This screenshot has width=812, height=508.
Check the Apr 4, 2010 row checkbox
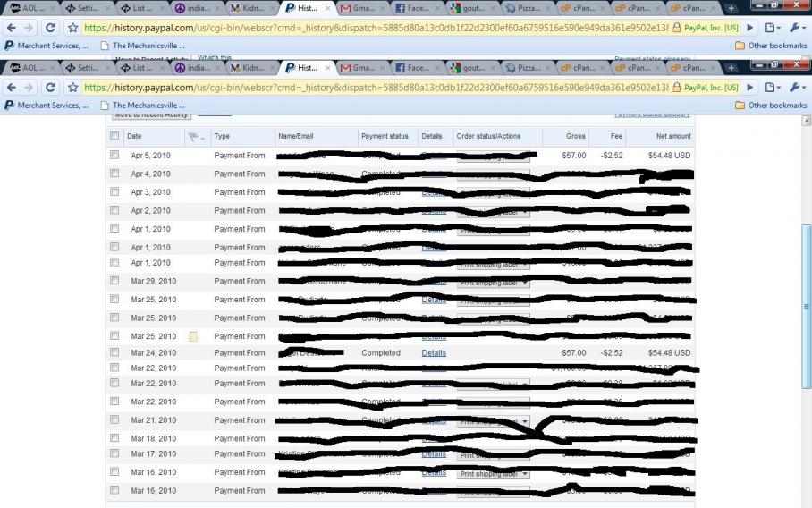(x=114, y=173)
